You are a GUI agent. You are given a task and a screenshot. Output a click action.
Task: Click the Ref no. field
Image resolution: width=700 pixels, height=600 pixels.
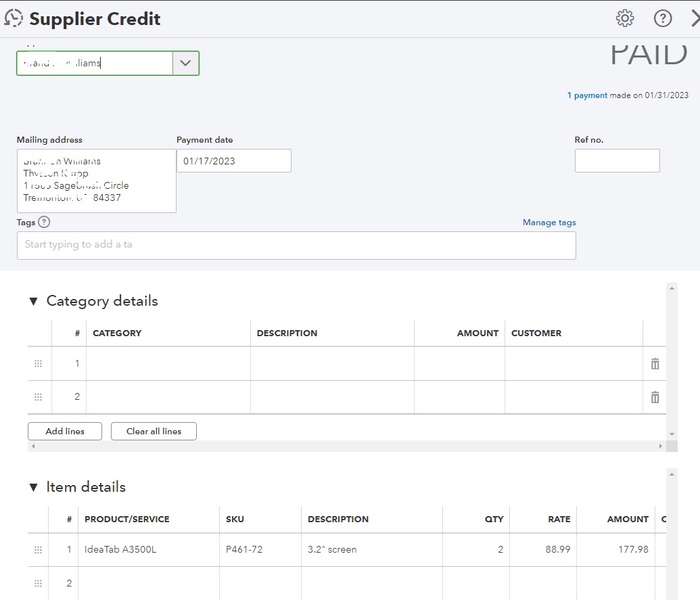617,161
